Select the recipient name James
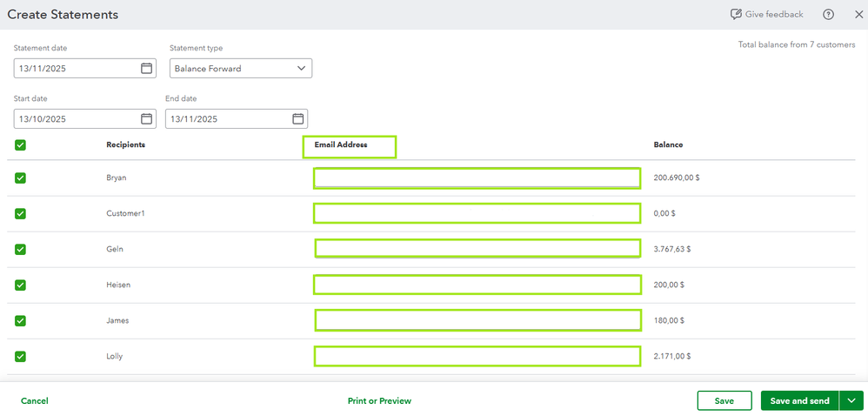Viewport: 868px width, 416px height. point(117,320)
